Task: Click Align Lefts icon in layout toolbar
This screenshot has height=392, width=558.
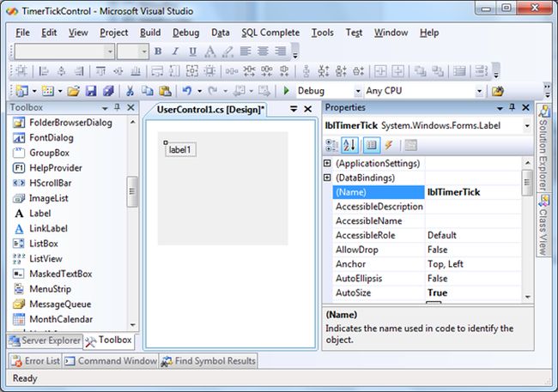Action: (x=44, y=71)
